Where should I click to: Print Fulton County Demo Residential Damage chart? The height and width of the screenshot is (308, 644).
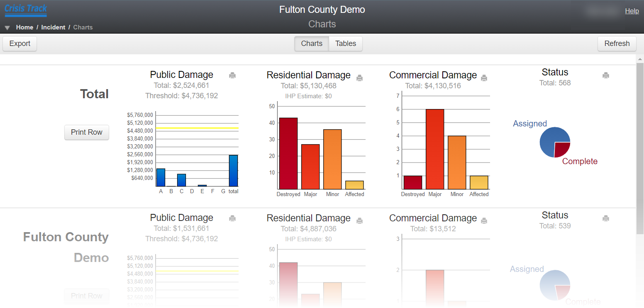359,221
